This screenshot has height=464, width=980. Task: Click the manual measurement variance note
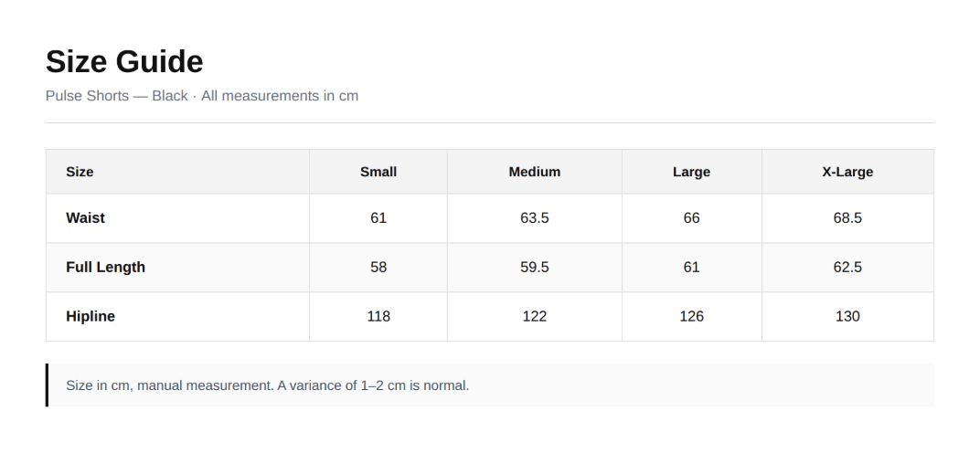coord(268,385)
